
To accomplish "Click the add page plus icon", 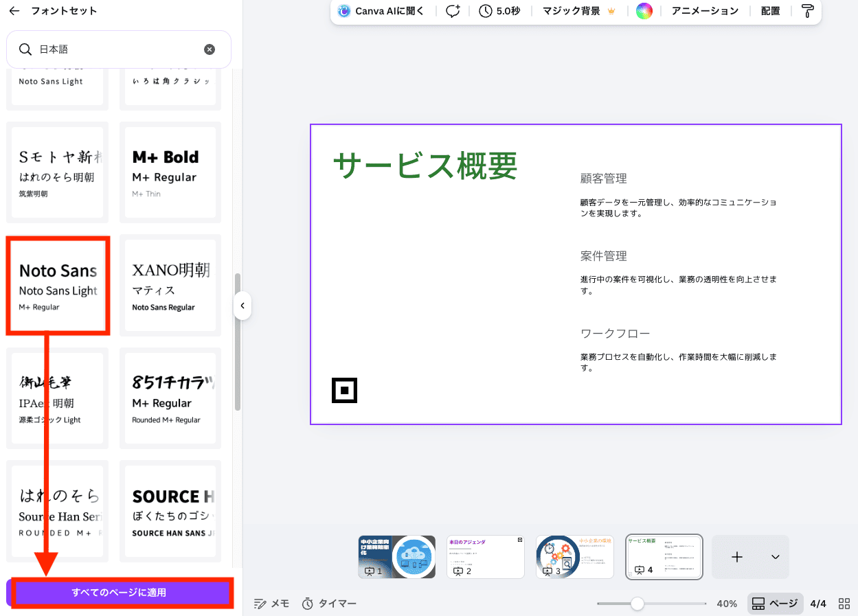I will [x=737, y=557].
